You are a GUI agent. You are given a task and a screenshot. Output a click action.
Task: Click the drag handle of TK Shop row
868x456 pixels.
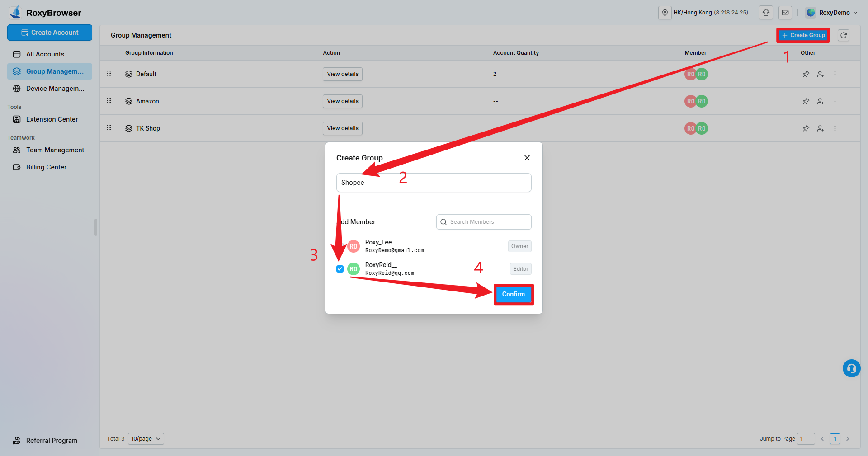(x=109, y=127)
